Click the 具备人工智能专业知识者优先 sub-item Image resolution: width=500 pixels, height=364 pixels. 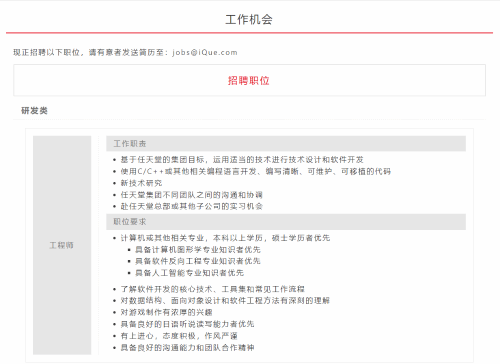[189, 273]
